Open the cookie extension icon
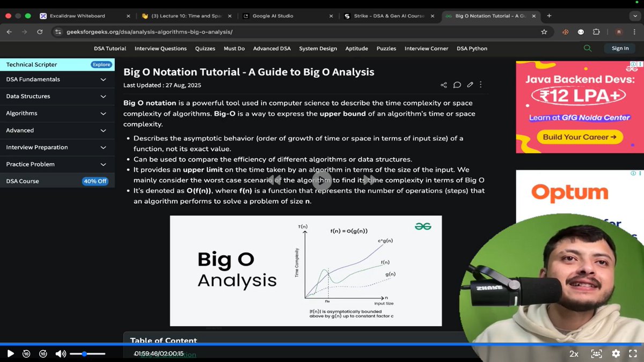Image resolution: width=644 pixels, height=362 pixels. point(565,32)
